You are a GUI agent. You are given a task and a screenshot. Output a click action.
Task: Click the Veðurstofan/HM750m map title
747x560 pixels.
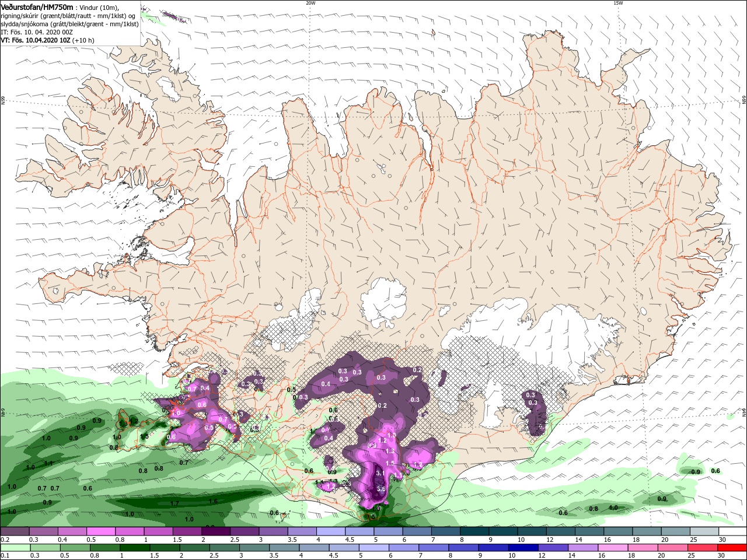click(37, 6)
